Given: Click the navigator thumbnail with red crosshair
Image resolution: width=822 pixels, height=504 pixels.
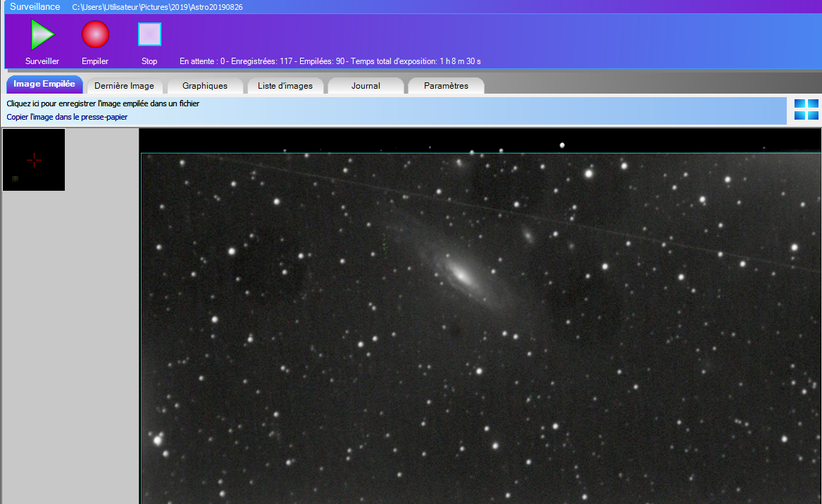Looking at the screenshot, I should (x=34, y=160).
